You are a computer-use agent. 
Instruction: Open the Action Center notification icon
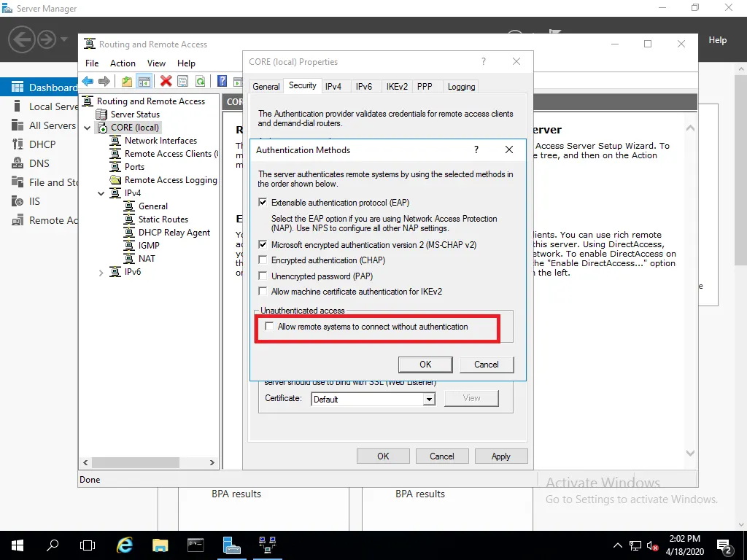click(x=724, y=545)
